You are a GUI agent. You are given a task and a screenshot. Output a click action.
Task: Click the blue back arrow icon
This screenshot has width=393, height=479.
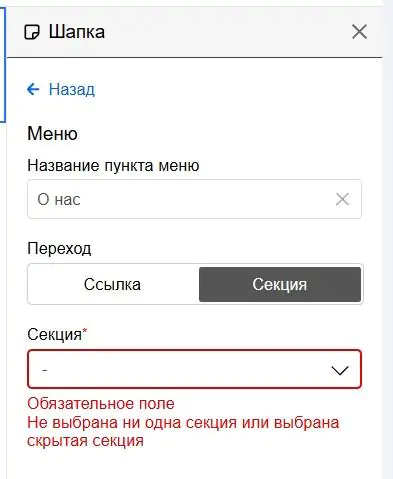click(33, 89)
